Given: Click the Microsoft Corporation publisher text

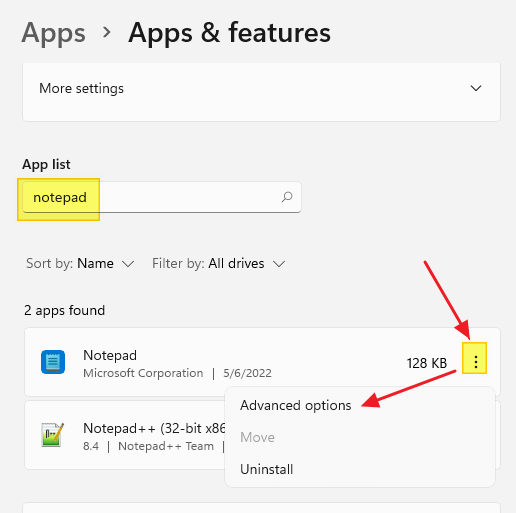Looking at the screenshot, I should [x=143, y=373].
